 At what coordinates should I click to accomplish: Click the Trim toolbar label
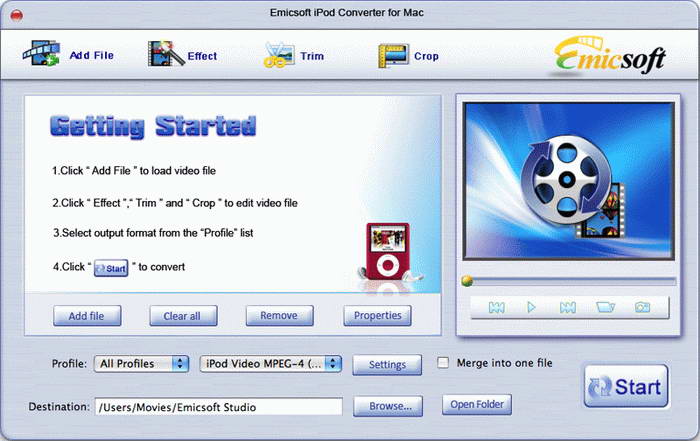(x=312, y=56)
